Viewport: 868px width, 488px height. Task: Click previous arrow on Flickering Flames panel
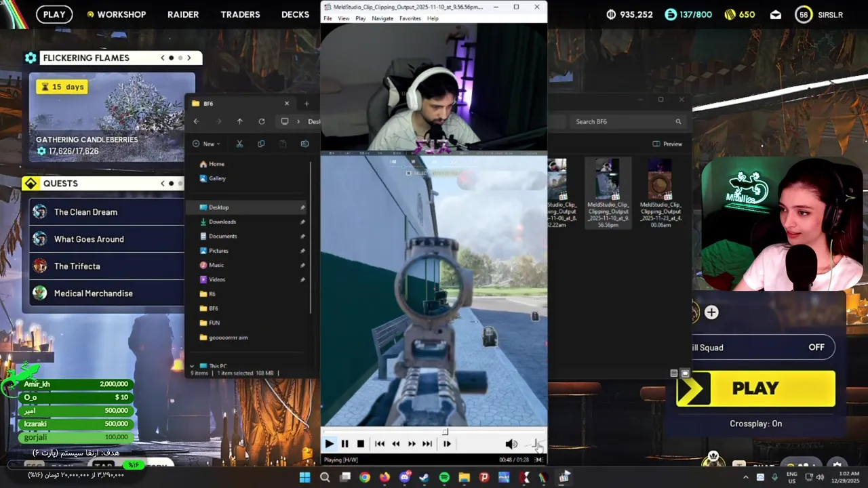[x=163, y=58]
